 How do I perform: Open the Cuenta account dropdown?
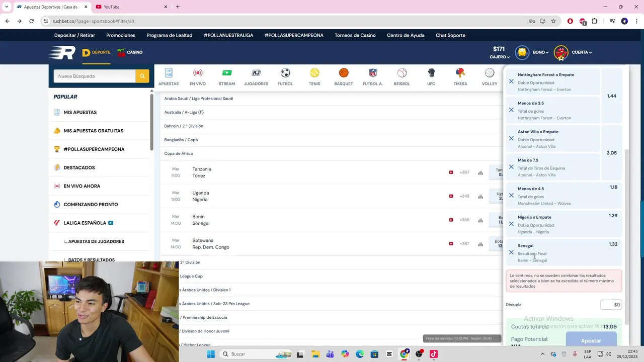[582, 52]
